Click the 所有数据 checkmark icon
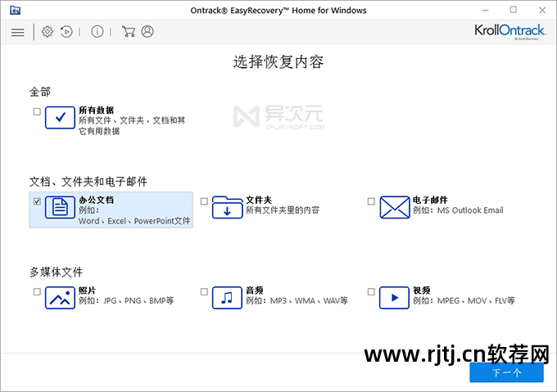Screen dimensions: 557x392 60,117
